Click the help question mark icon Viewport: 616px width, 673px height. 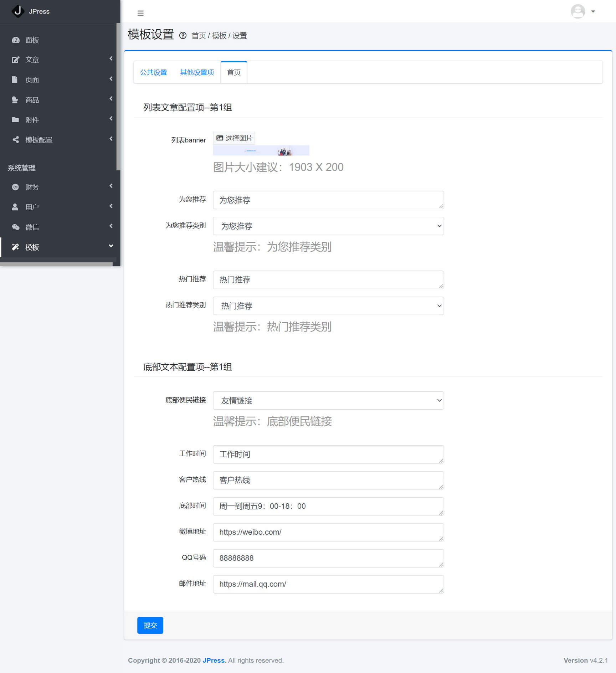183,35
